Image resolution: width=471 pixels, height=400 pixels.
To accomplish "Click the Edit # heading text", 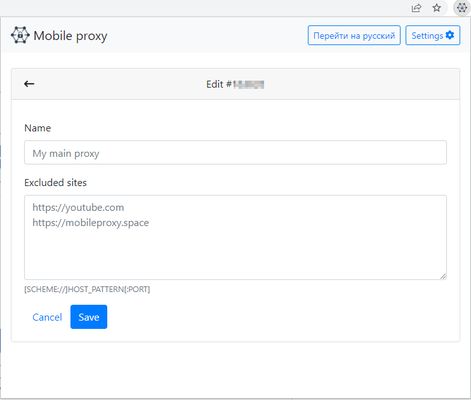I will point(235,84).
